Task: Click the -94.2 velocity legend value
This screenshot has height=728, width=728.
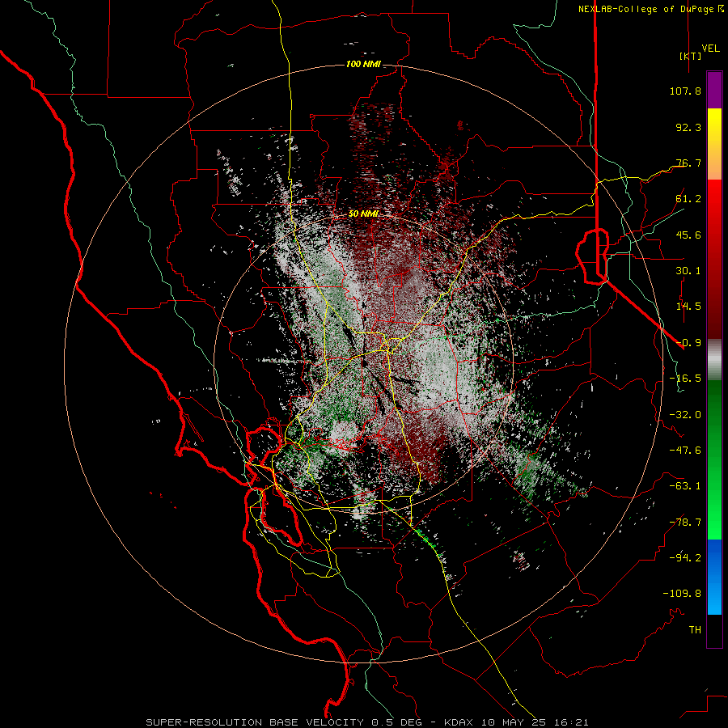Action: [685, 558]
